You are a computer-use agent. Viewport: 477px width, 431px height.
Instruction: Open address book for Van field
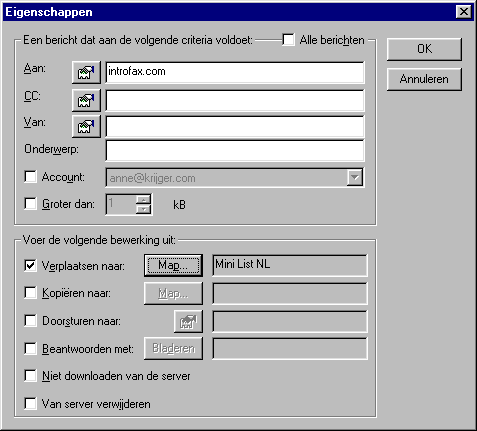(x=86, y=126)
